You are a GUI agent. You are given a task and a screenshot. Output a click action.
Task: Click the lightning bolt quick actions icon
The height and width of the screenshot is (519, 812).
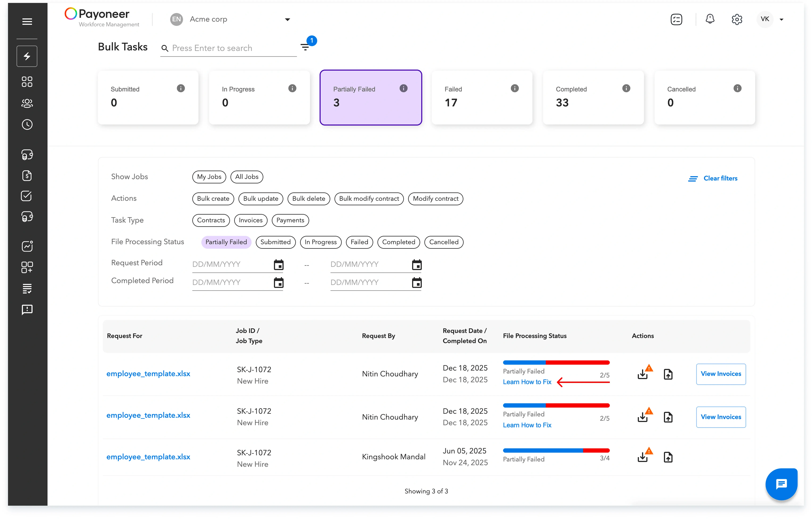(27, 56)
